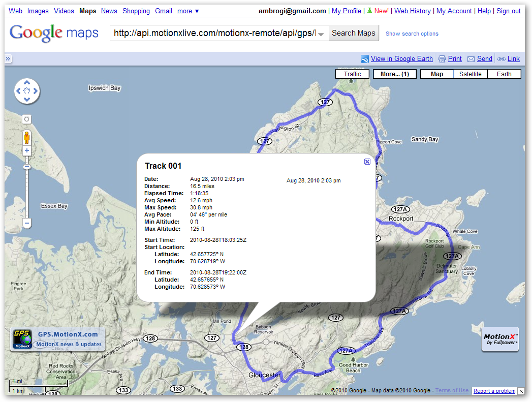The image size is (532, 402).
Task: Click the GPS MotionX globe logo
Action: (x=22, y=338)
